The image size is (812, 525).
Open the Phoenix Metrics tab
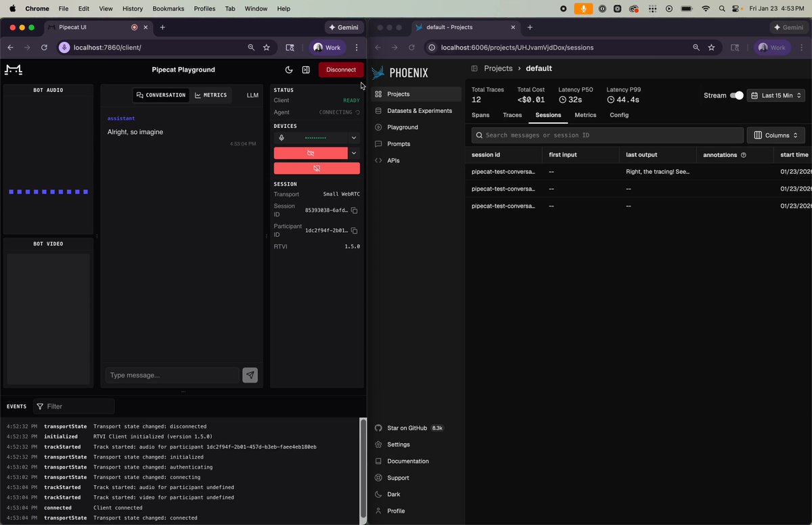click(x=585, y=115)
